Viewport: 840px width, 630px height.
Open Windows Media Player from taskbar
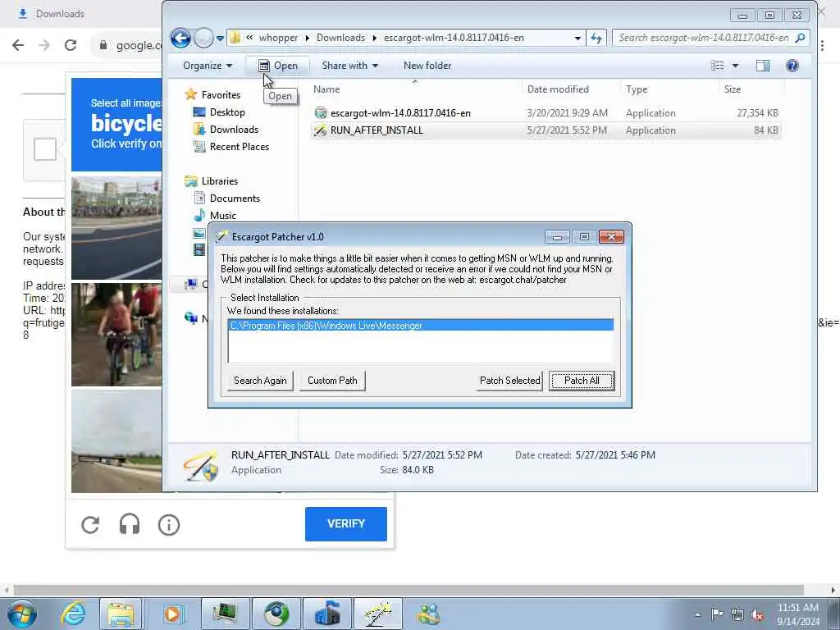tap(172, 614)
